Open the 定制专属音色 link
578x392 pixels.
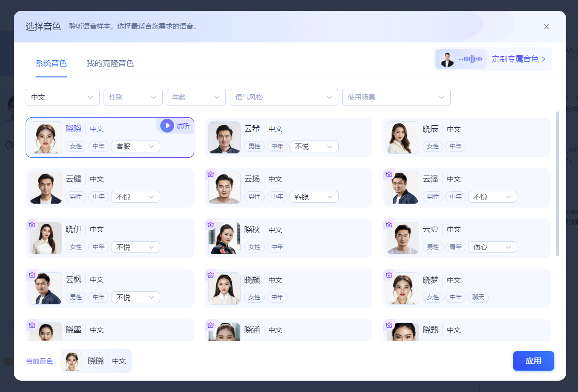click(x=518, y=59)
